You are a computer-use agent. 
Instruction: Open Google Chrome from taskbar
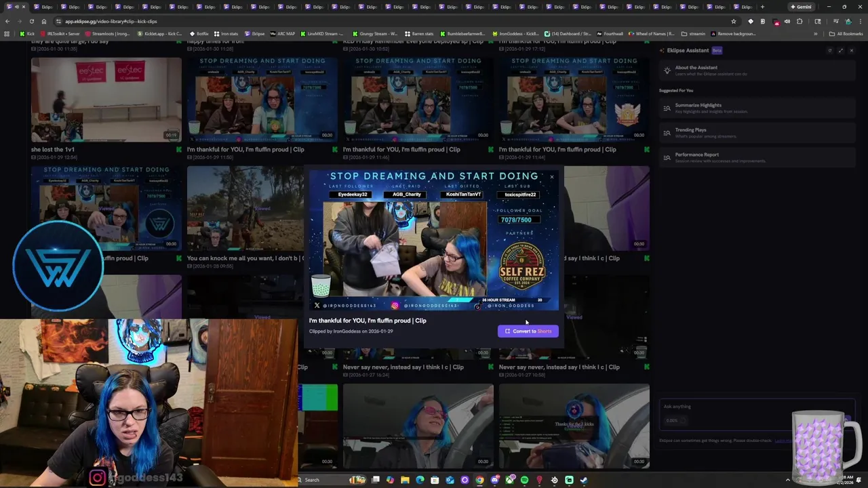(479, 480)
